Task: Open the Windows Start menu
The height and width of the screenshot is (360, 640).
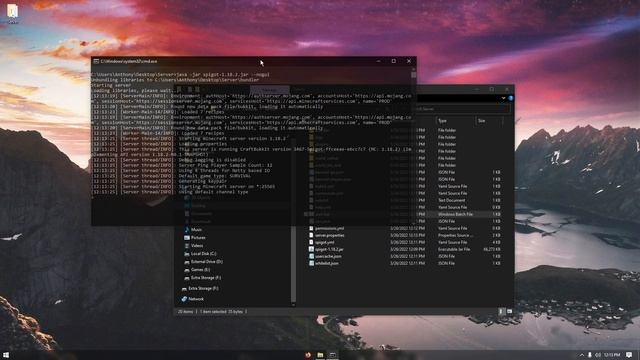Action: (x=6, y=355)
